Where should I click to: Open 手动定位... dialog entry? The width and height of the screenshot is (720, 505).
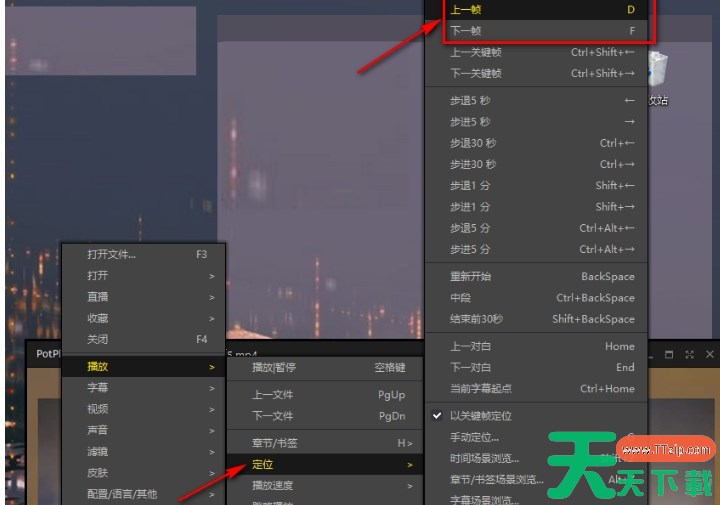pyautogui.click(x=536, y=437)
